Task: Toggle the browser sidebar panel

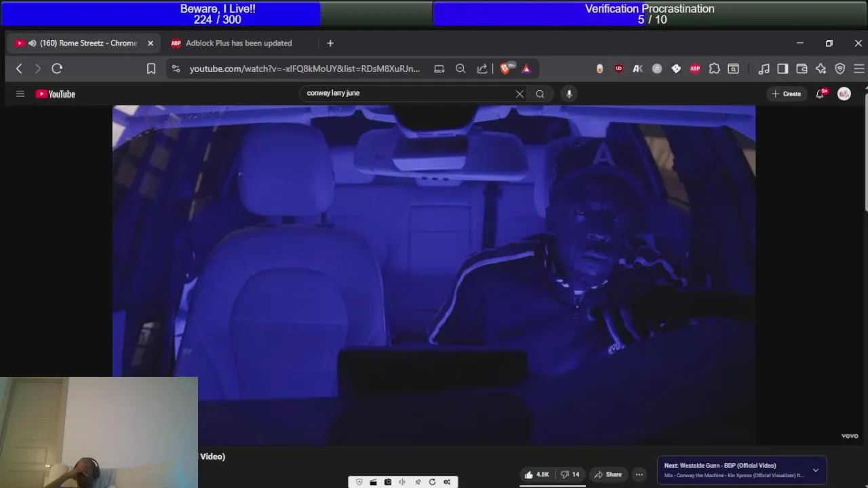Action: tap(783, 68)
